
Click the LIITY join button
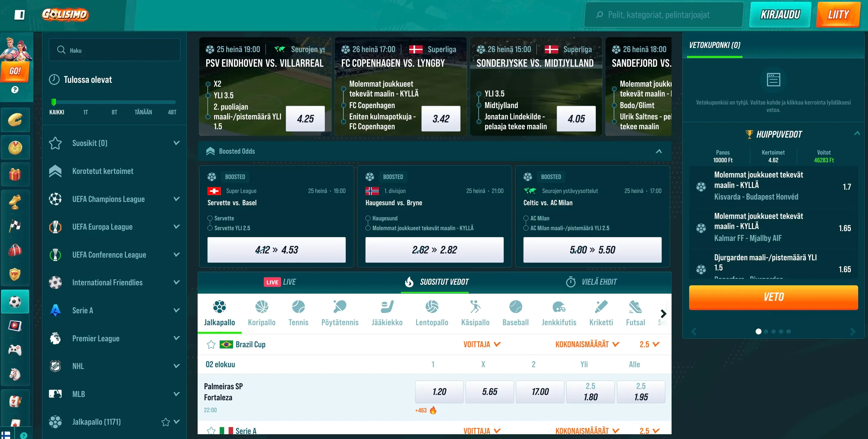click(x=838, y=15)
